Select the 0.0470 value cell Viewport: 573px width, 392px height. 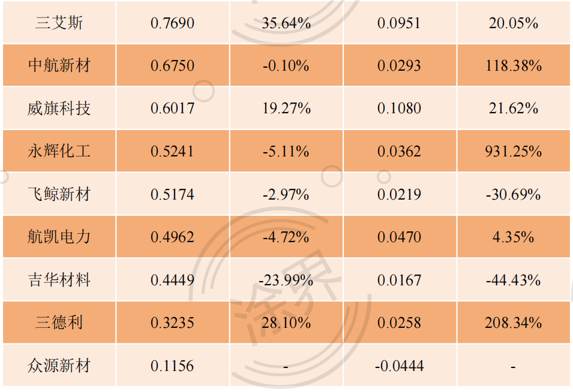click(x=400, y=237)
